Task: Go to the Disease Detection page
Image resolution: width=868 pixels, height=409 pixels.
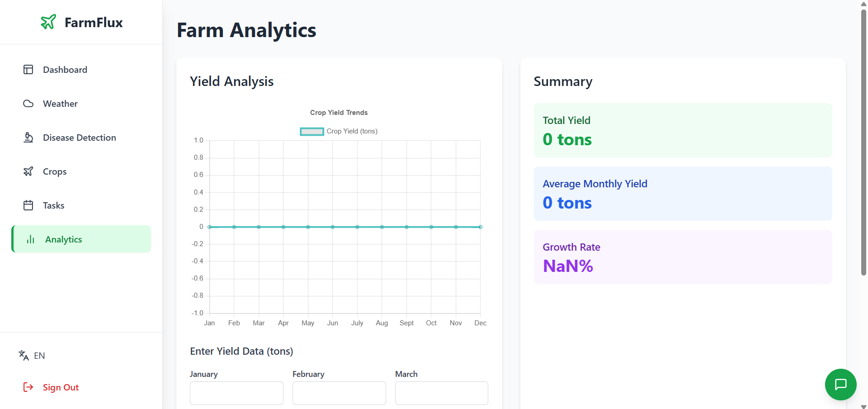Action: click(x=79, y=138)
